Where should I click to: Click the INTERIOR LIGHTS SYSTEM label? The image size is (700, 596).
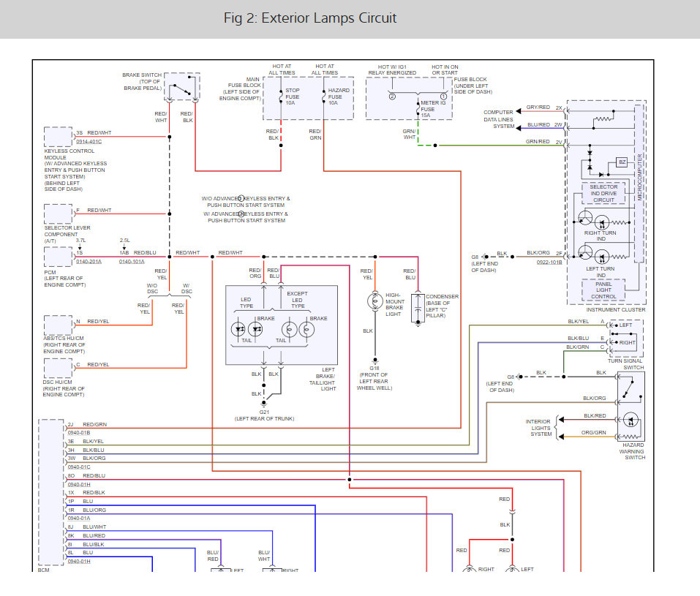coord(538,428)
